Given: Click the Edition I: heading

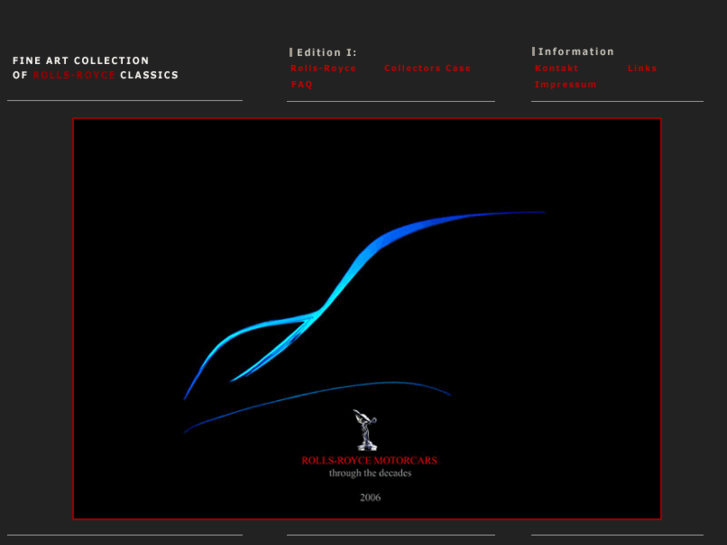Looking at the screenshot, I should [326, 52].
